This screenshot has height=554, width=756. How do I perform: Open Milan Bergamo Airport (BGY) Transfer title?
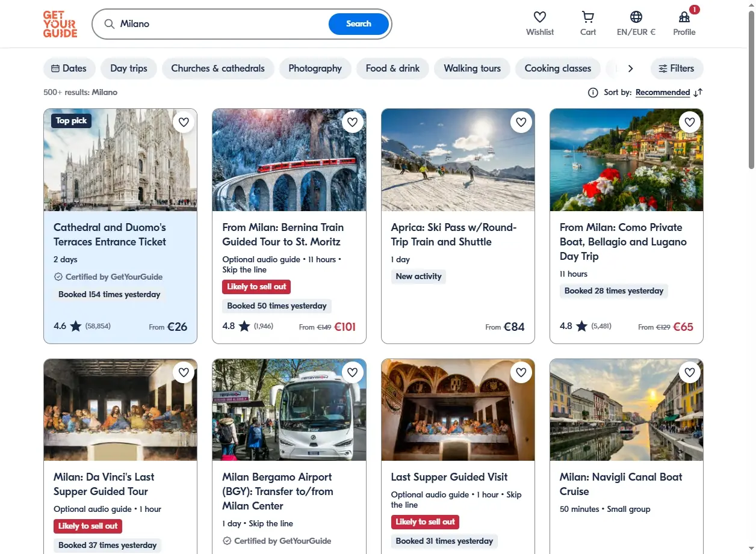(x=277, y=491)
